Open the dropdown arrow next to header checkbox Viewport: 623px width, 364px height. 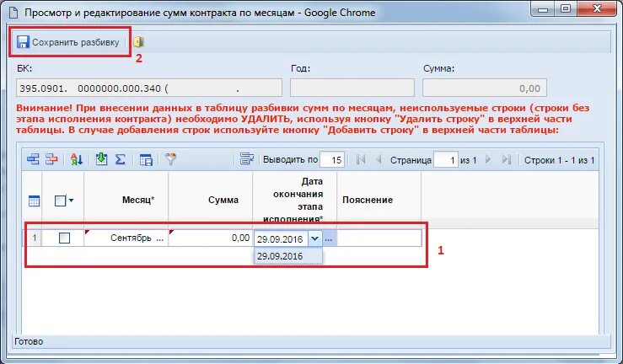71,201
